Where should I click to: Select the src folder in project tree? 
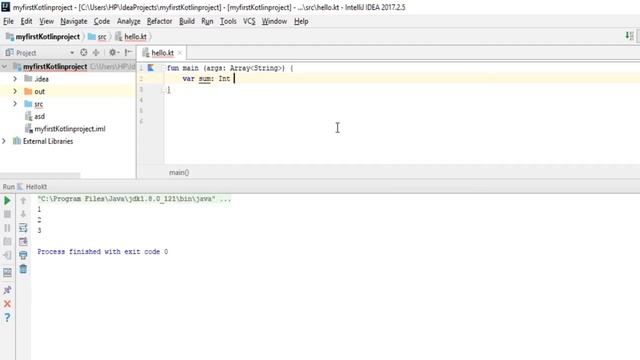(x=68, y=104)
